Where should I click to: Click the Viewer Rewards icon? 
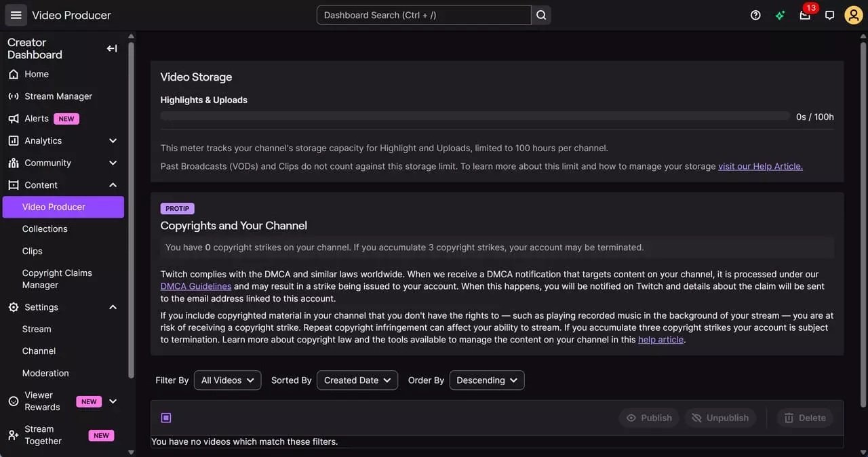(14, 401)
